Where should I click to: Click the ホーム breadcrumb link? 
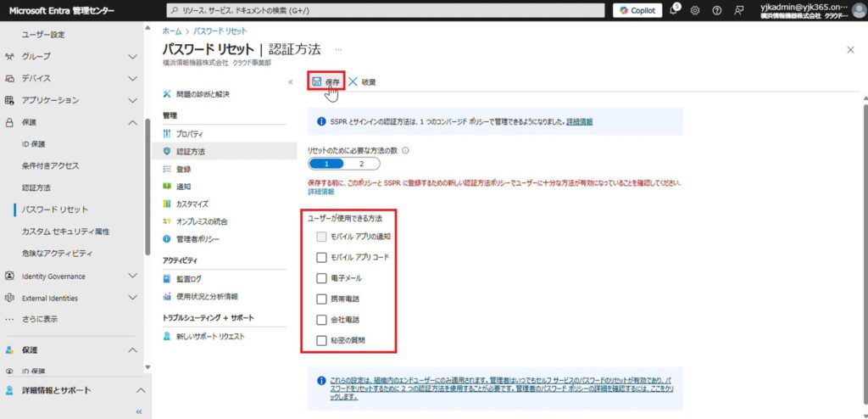click(171, 31)
